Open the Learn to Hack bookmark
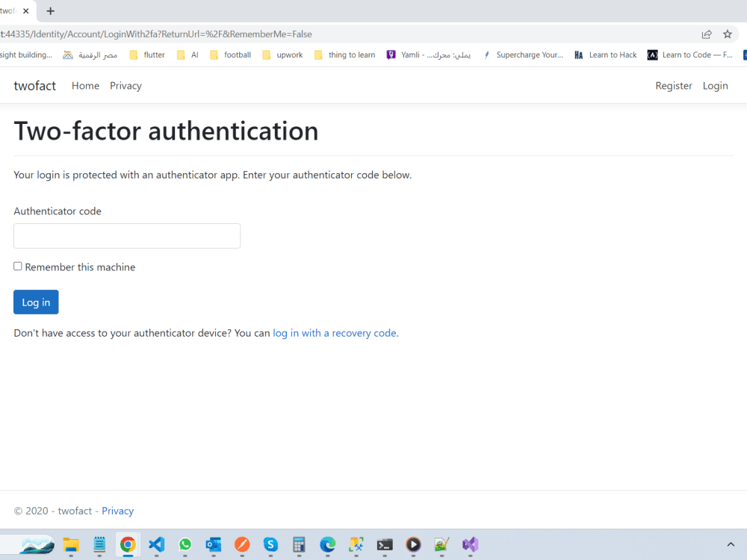Screen dimensions: 747x560 pos(605,54)
